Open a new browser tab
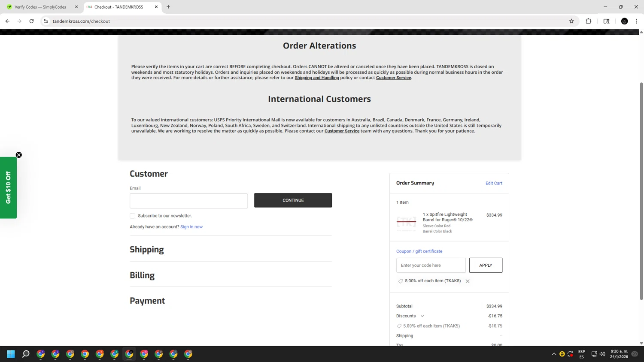The image size is (644, 362). (x=168, y=7)
